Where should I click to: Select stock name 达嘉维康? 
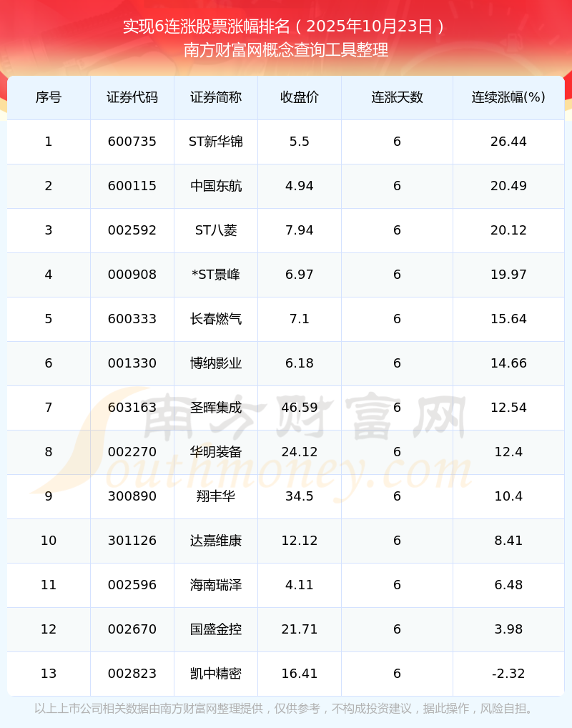pos(216,541)
